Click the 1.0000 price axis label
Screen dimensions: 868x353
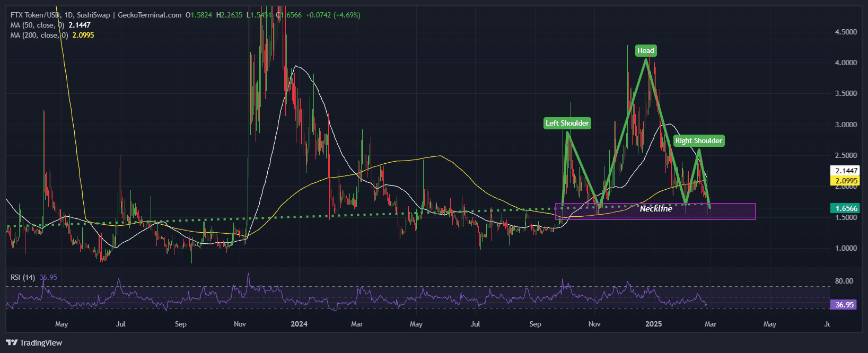846,248
